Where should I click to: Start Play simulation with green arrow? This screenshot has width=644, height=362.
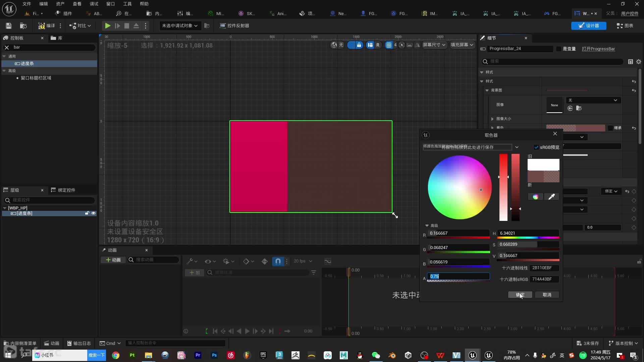tap(108, 26)
